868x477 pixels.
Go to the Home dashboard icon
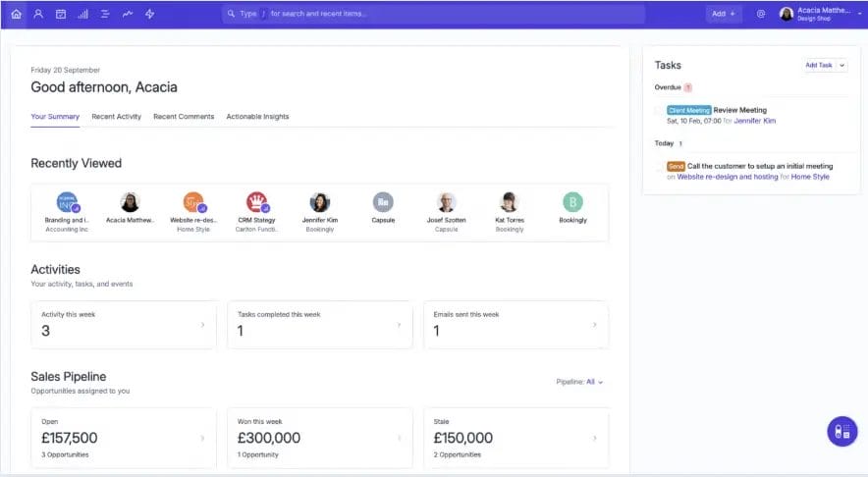(x=16, y=14)
